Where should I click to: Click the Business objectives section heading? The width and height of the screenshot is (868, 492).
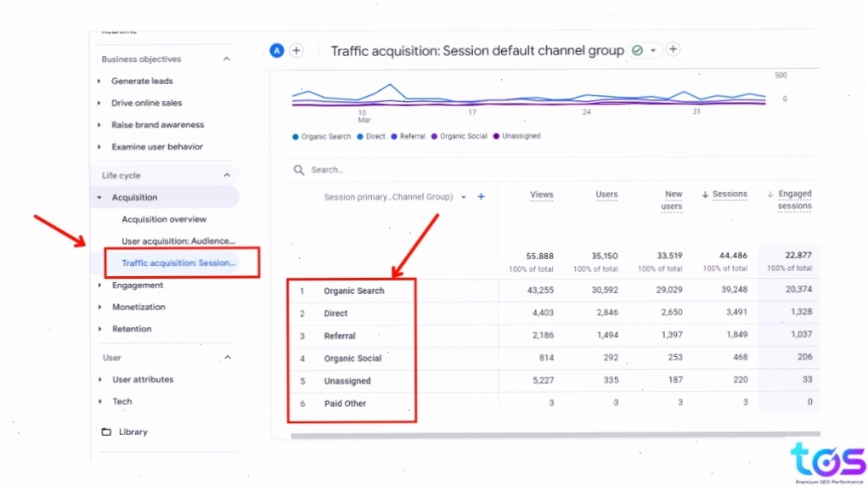(141, 59)
